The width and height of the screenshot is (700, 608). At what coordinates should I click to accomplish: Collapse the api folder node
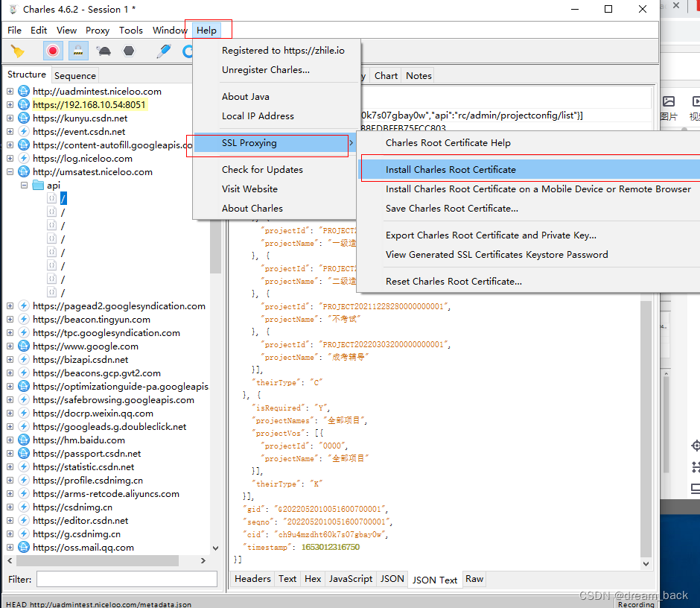click(24, 185)
